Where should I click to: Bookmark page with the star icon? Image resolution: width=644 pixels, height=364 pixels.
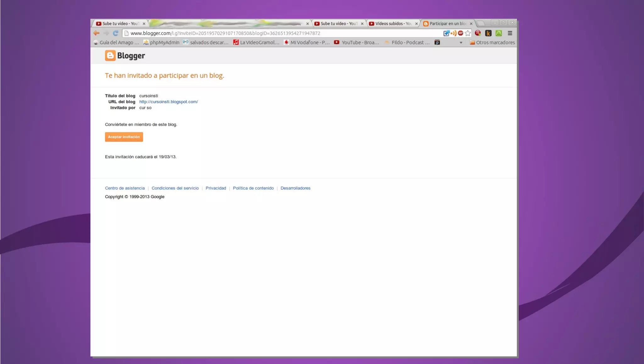468,33
